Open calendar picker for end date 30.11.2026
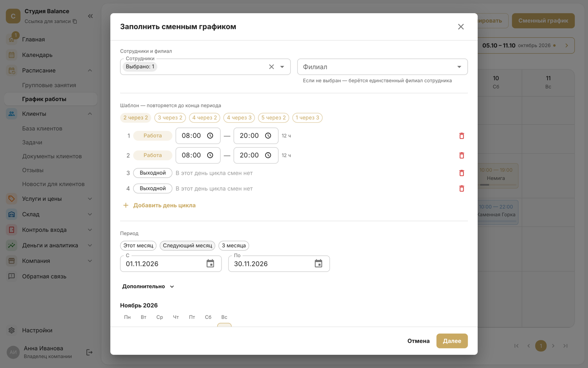Image resolution: width=588 pixels, height=368 pixels. [x=318, y=264]
